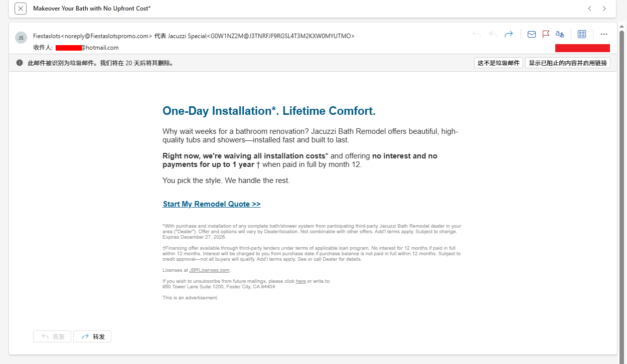
Task: Open the apps grid icon in the toolbar
Action: pyautogui.click(x=582, y=34)
